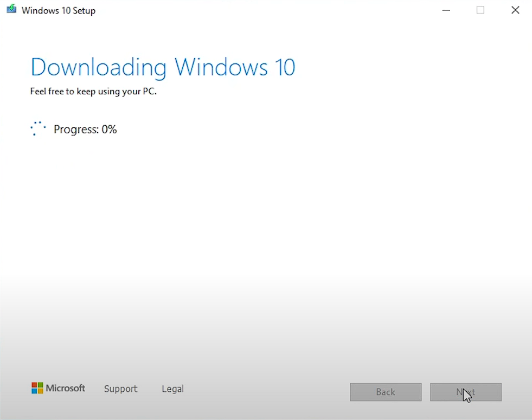Click the Next button
The width and height of the screenshot is (532, 420).
[x=466, y=392]
